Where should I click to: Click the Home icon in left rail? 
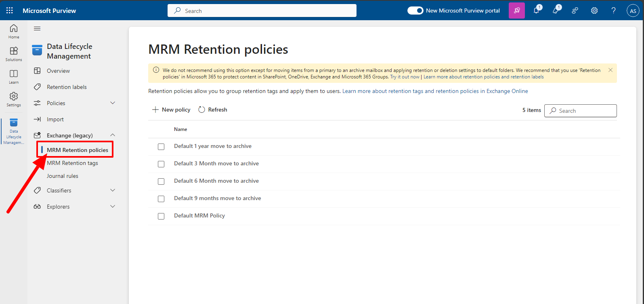pos(14,31)
